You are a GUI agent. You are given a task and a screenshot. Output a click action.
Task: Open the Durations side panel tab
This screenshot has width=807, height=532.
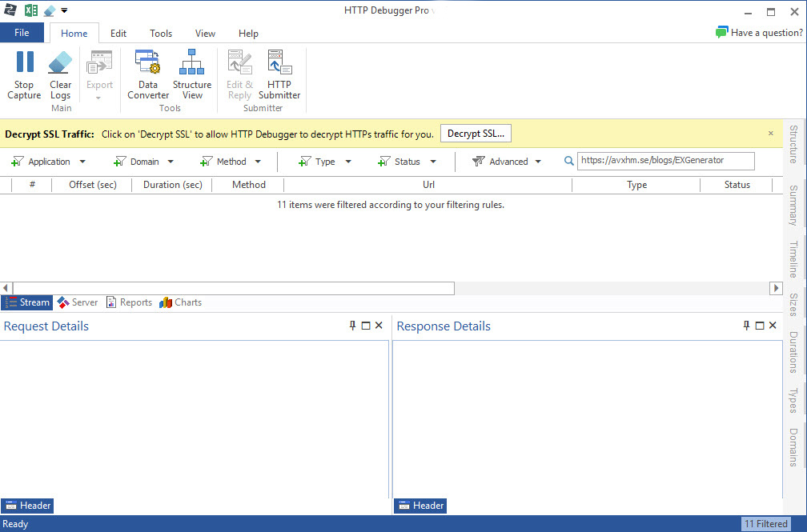coord(793,353)
